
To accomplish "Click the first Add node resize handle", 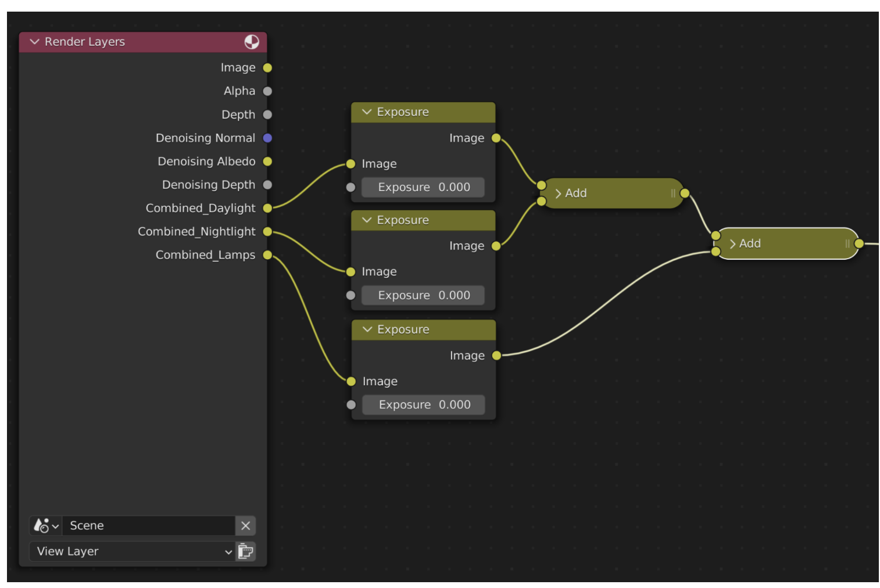I will click(x=673, y=193).
